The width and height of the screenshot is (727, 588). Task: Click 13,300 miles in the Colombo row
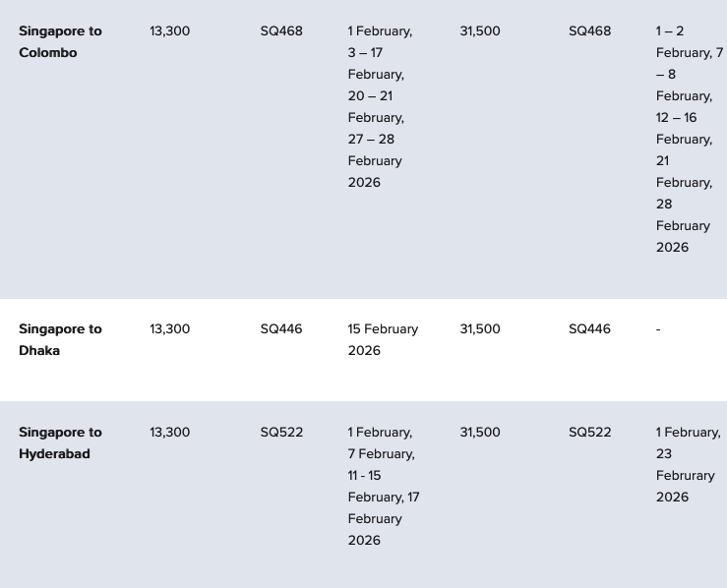(x=170, y=31)
